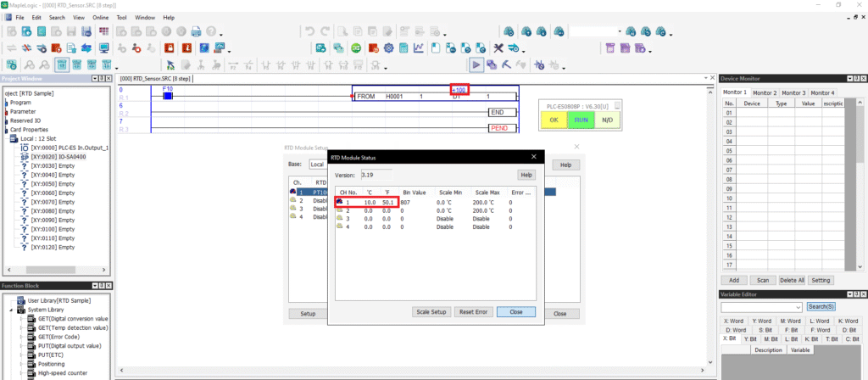Click the yellow OK status indicator

point(554,120)
